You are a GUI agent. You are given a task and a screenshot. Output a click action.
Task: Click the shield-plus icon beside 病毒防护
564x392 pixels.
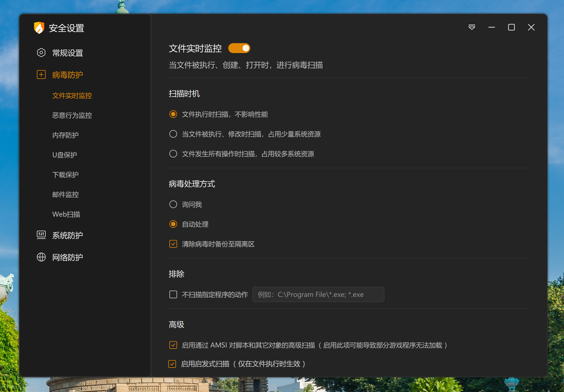pos(41,74)
